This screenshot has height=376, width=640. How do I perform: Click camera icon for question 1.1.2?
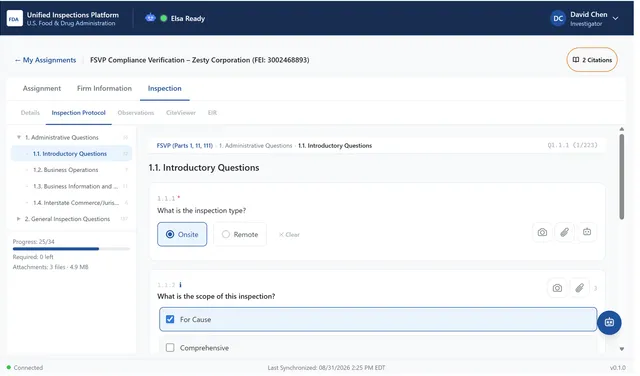click(x=557, y=288)
